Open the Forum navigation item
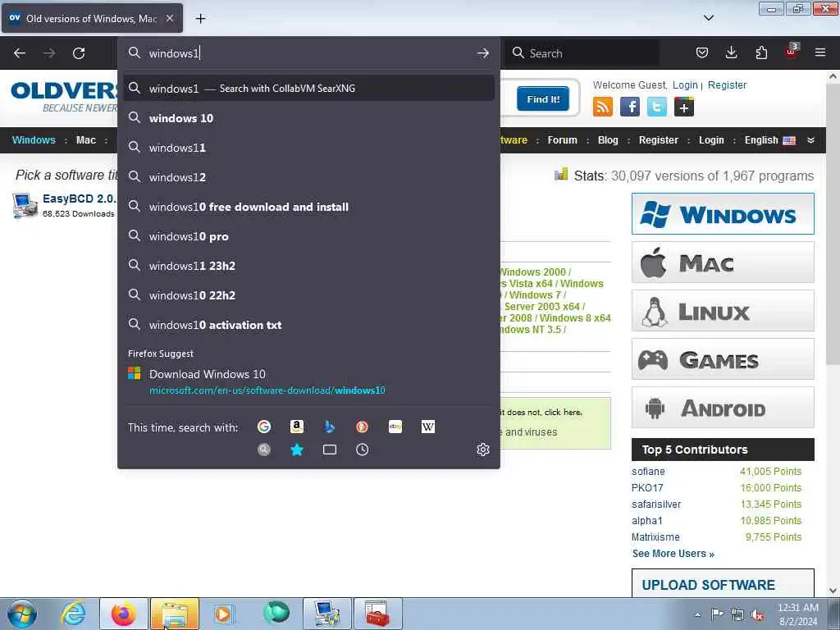840x630 pixels. [x=562, y=139]
